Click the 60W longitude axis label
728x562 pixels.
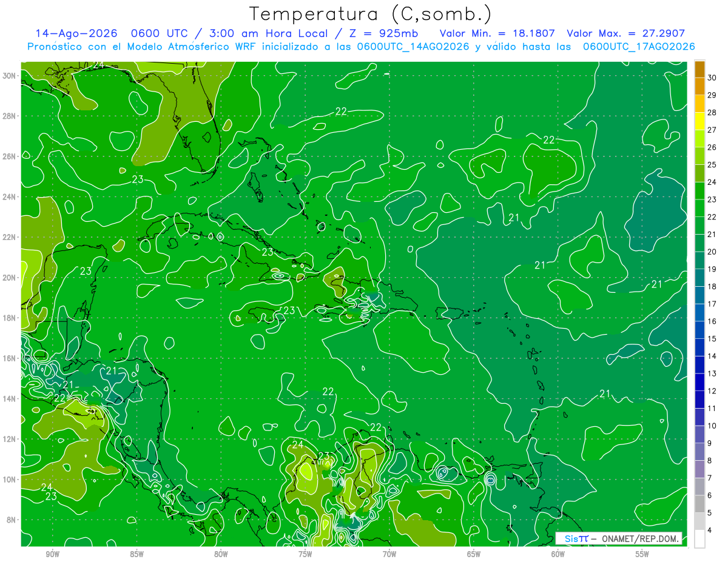(x=558, y=554)
